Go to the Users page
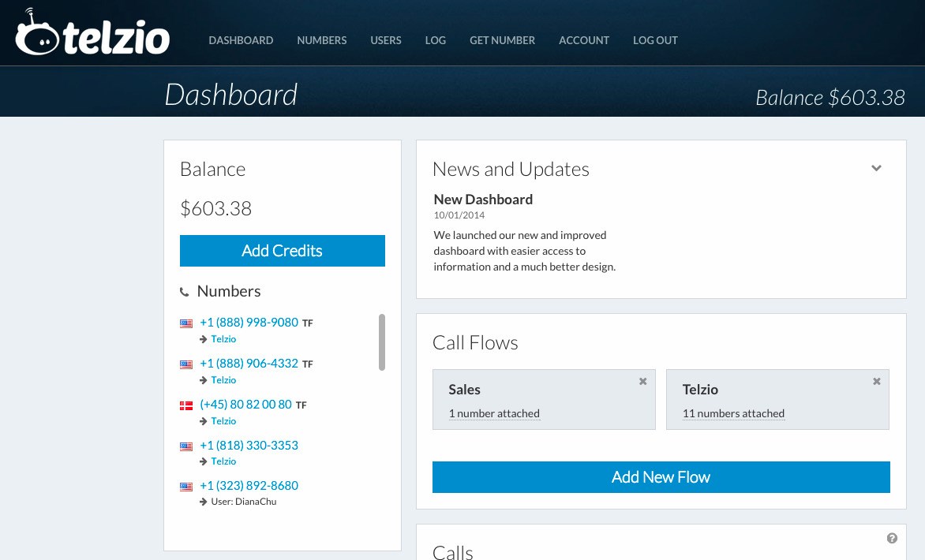The height and width of the screenshot is (560, 925). [x=386, y=40]
